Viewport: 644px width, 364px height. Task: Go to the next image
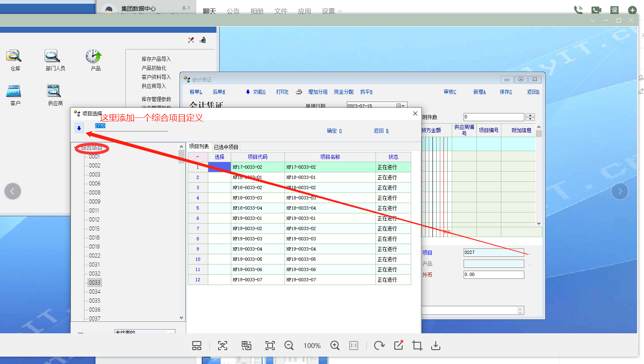pyautogui.click(x=620, y=191)
